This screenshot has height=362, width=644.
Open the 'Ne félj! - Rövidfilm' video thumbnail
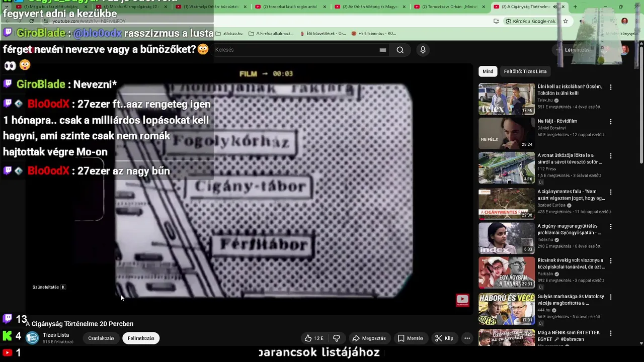pyautogui.click(x=507, y=133)
